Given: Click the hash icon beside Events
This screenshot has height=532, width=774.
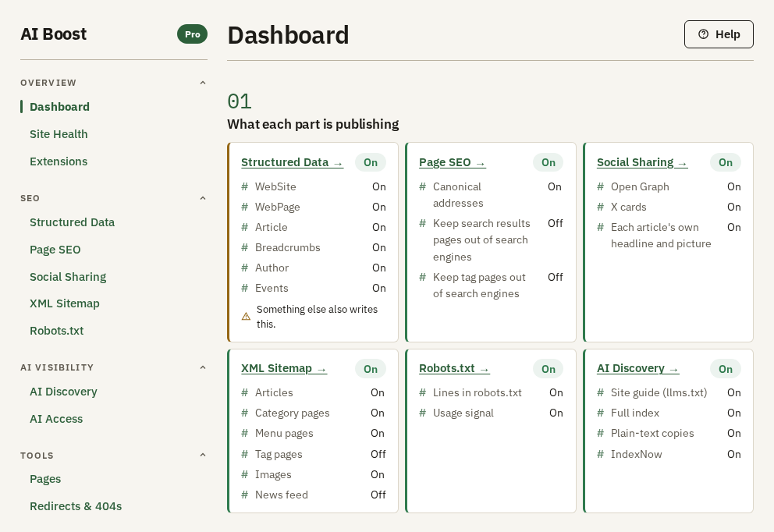Looking at the screenshot, I should point(244,288).
